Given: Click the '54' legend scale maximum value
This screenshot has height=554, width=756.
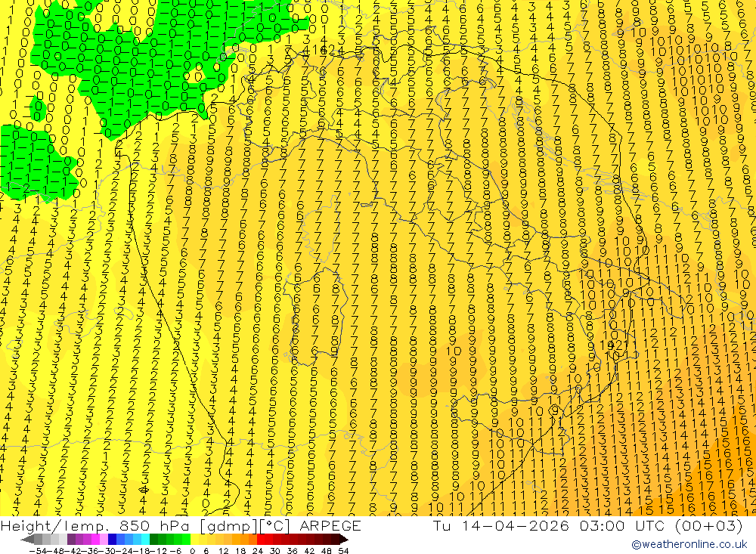Looking at the screenshot, I should [343, 551].
